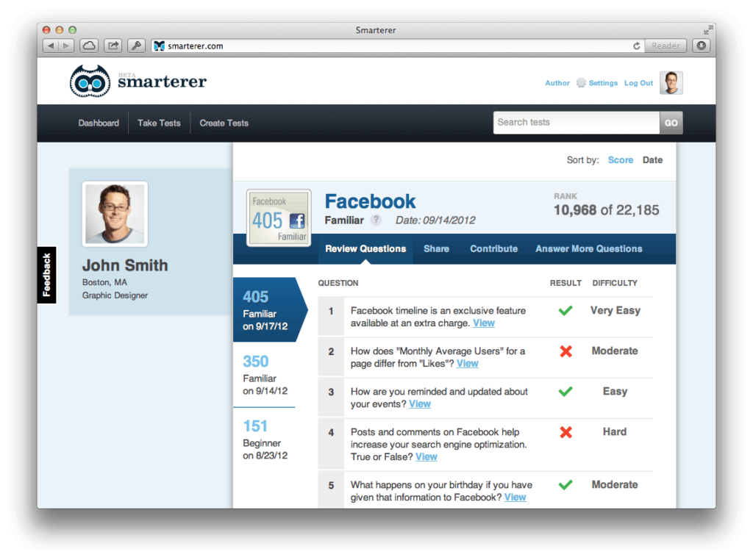The image size is (753, 560).
Task: View question 3 about event reminders
Action: coord(420,404)
